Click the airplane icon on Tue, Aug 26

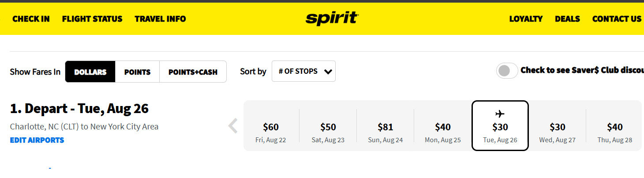click(500, 114)
